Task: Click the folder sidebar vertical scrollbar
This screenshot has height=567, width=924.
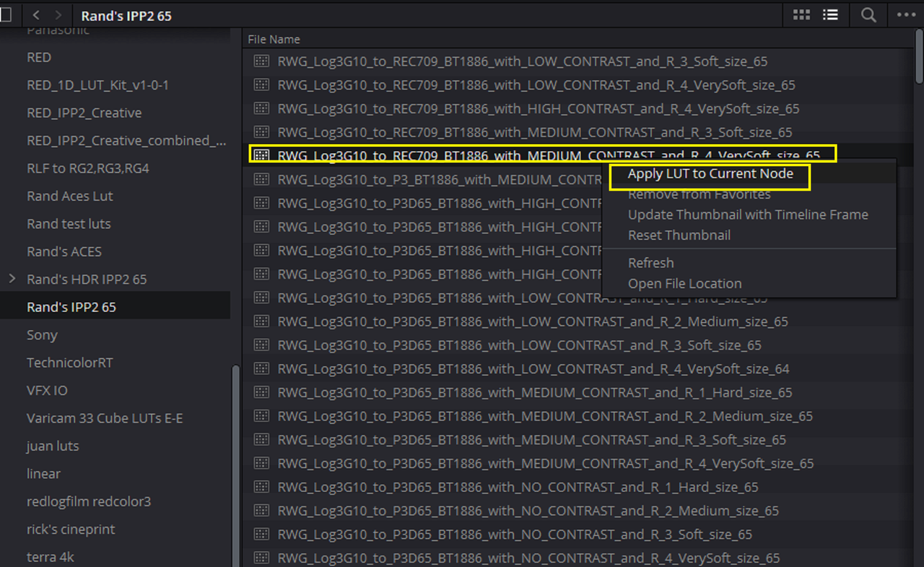Action: tap(235, 466)
